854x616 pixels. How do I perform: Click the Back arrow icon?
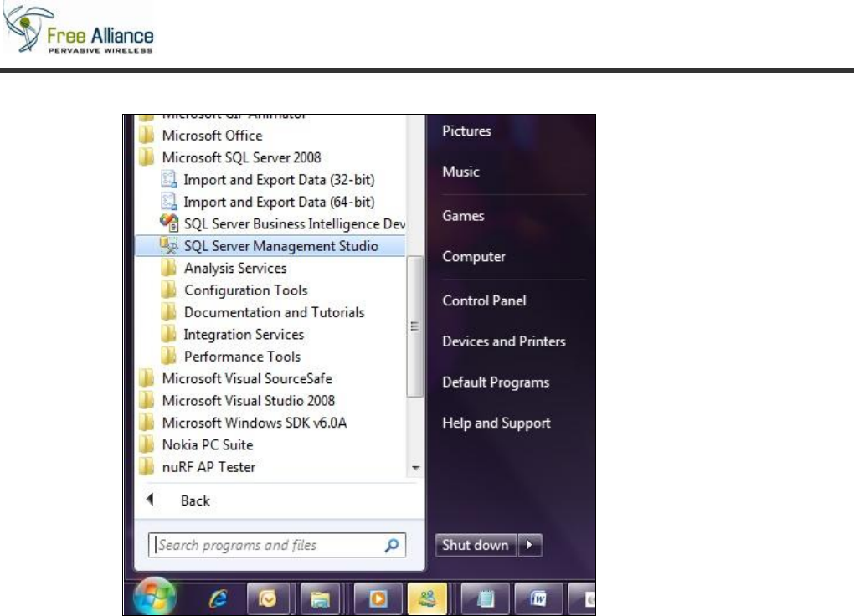151,499
